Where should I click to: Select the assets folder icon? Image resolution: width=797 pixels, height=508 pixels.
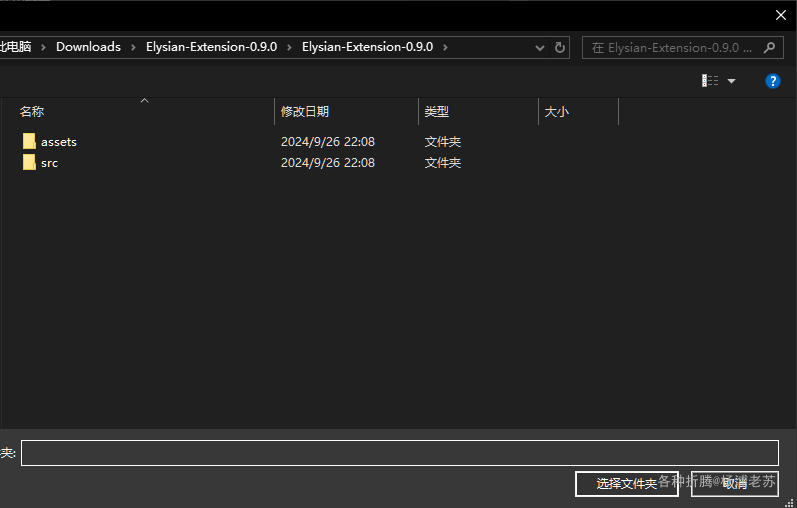click(x=29, y=141)
